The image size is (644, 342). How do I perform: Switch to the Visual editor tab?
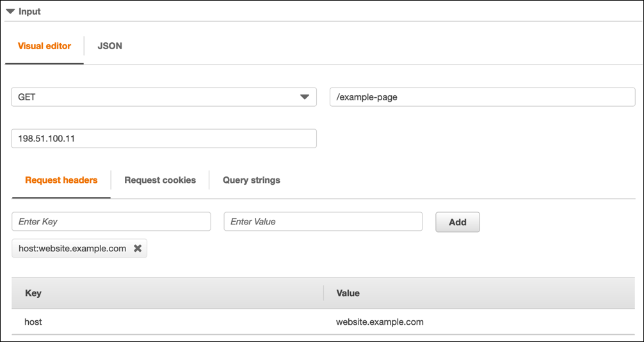(44, 46)
